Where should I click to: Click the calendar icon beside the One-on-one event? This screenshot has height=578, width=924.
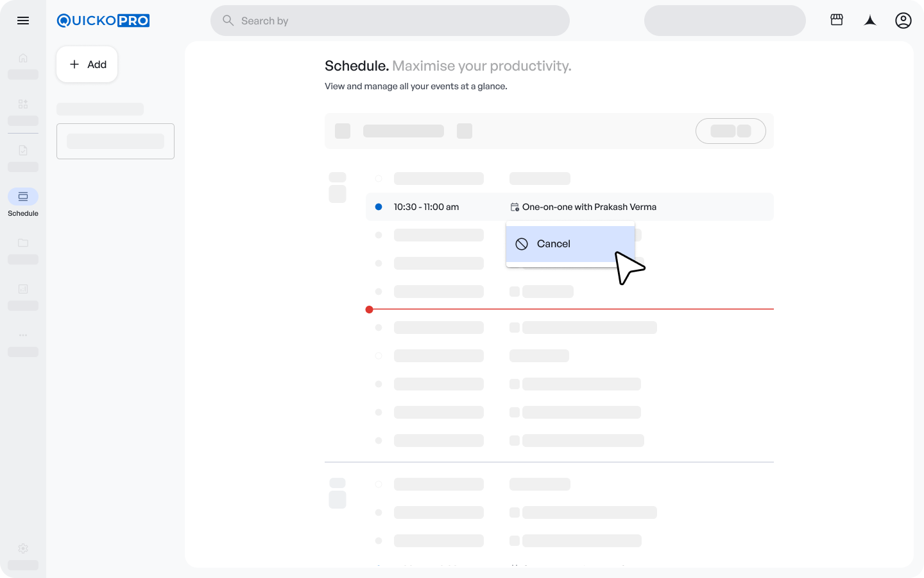(x=515, y=207)
